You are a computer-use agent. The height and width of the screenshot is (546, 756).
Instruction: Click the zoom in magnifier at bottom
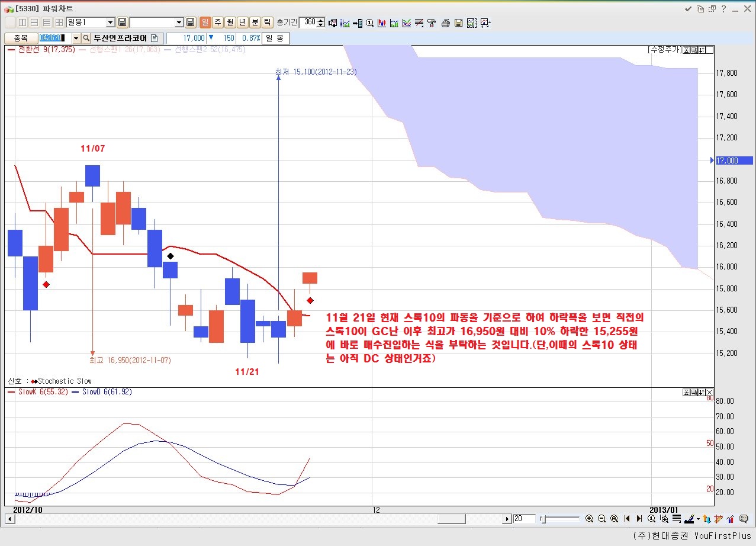589,519
